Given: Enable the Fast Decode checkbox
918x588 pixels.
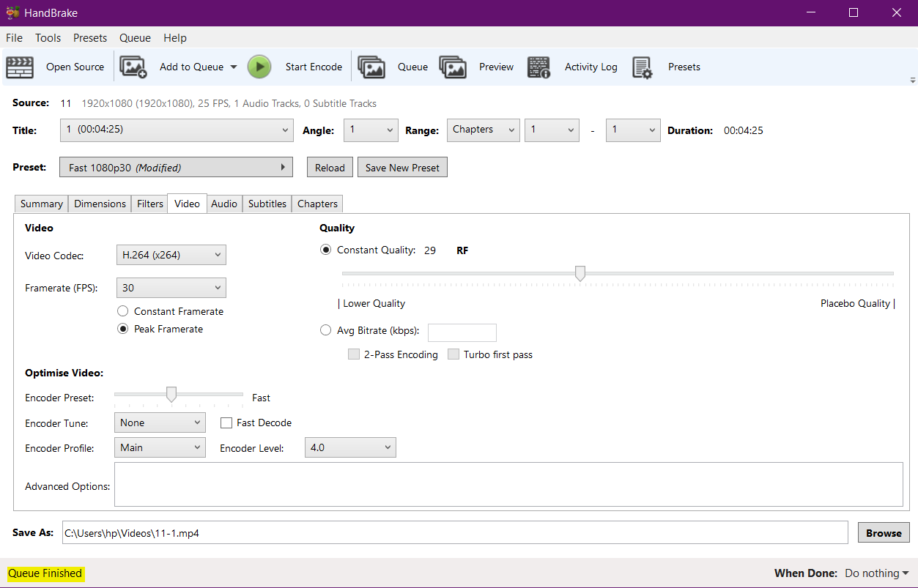Looking at the screenshot, I should 226,423.
